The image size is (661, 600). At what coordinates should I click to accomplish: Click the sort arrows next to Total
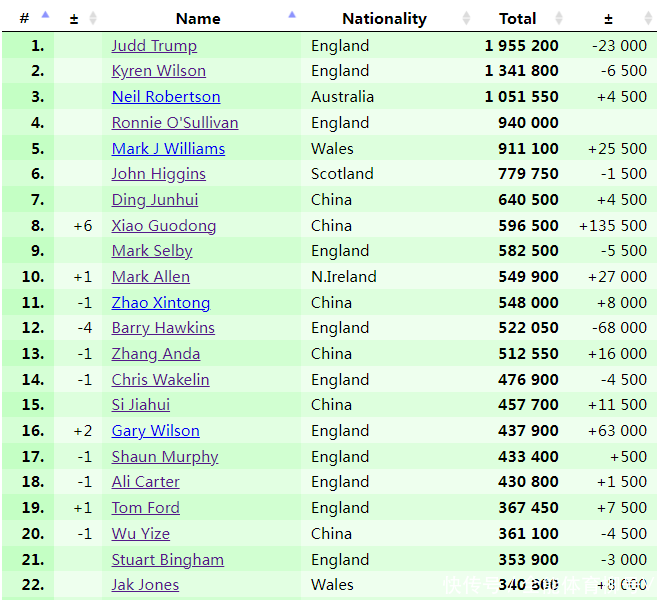coord(559,18)
